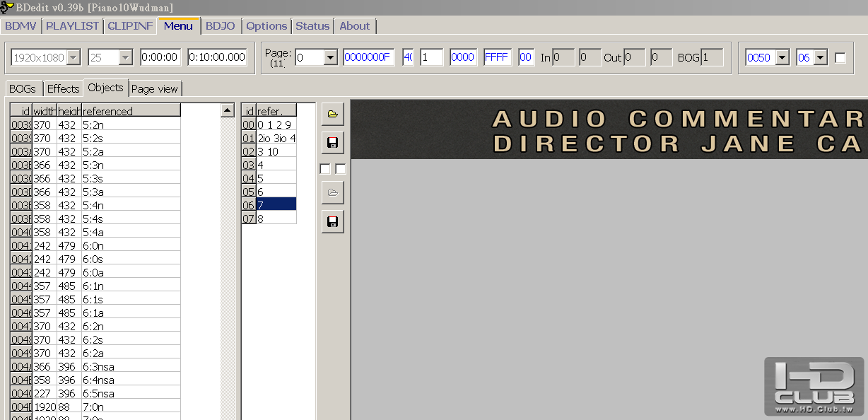Click the 'width' column header in the objects table
Screen dimensions: 868x420
click(x=45, y=111)
